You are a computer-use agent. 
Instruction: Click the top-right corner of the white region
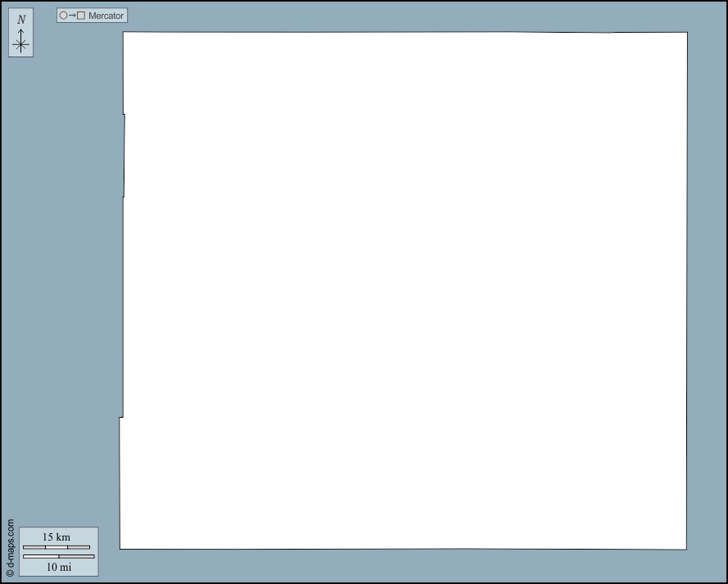tap(686, 34)
